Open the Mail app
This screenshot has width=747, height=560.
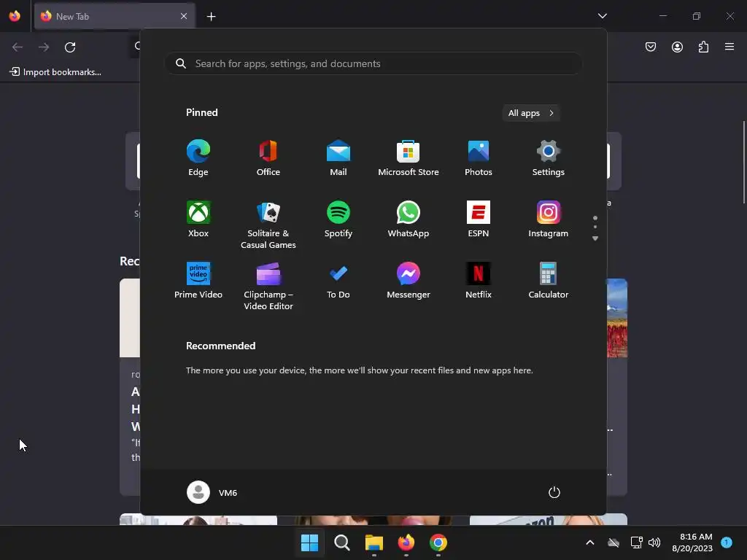[x=338, y=158]
